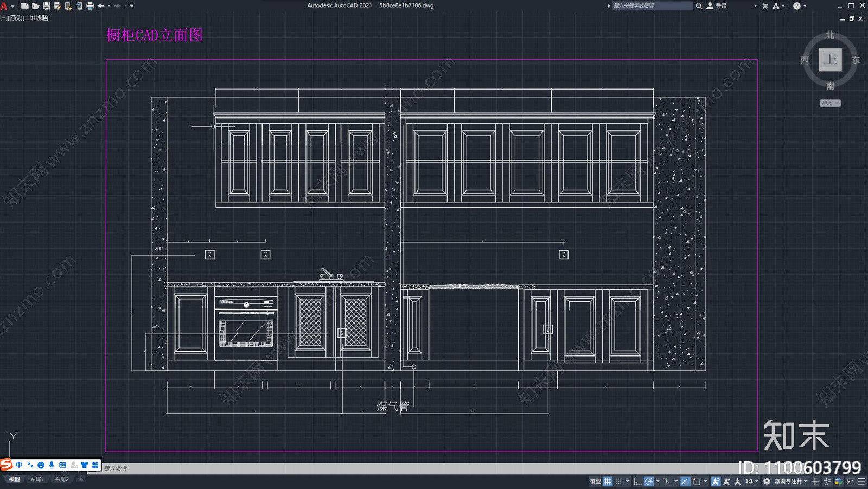Expand the annotation scale 1:1 dropdown
The height and width of the screenshot is (489, 868).
tap(751, 481)
